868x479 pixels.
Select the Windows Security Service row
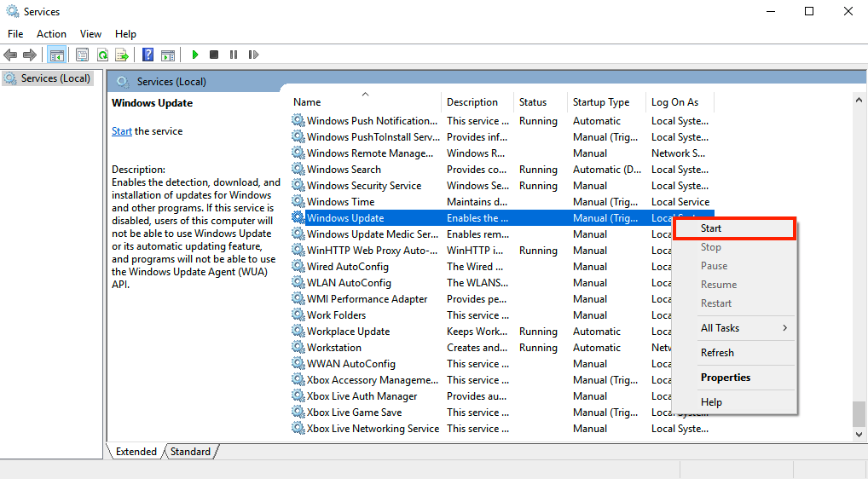(x=502, y=185)
